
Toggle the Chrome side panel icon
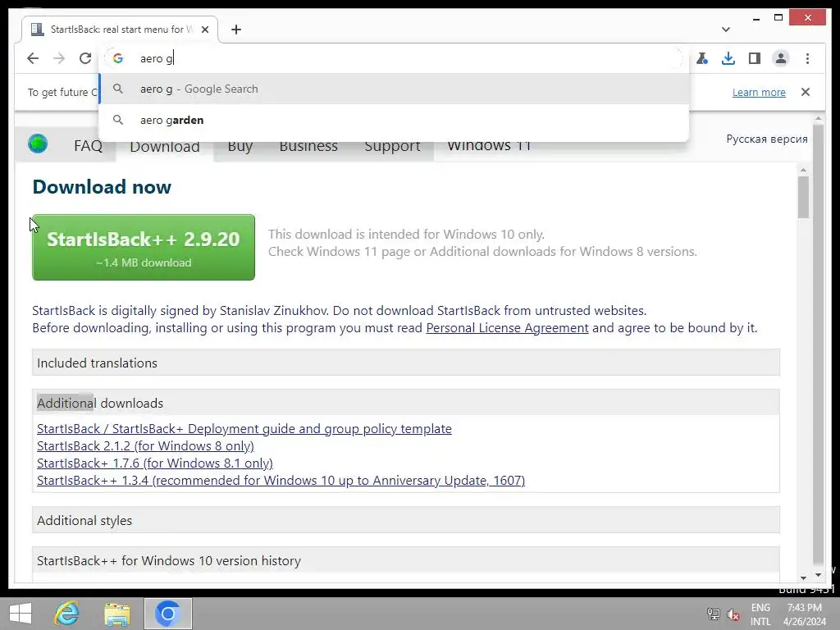pos(755,58)
